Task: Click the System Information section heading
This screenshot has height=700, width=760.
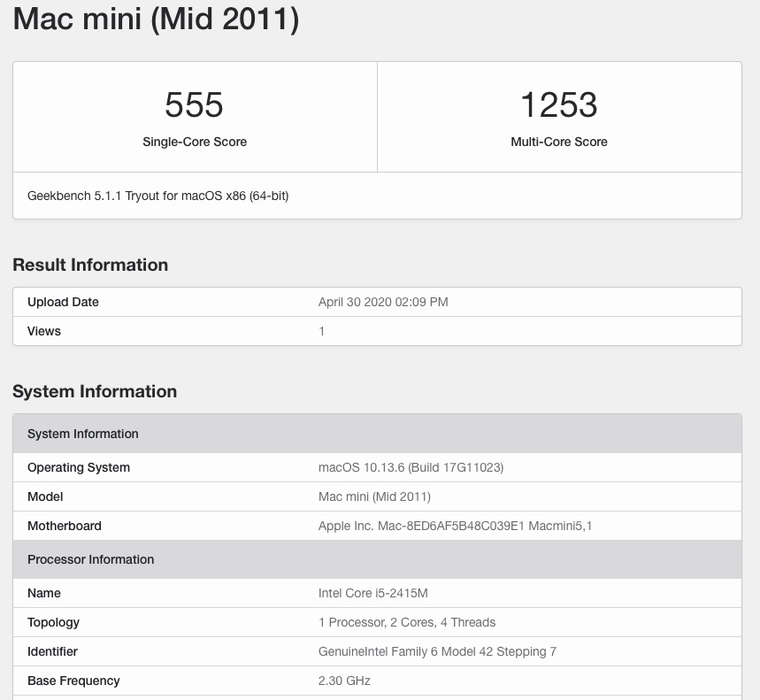Action: (95, 392)
